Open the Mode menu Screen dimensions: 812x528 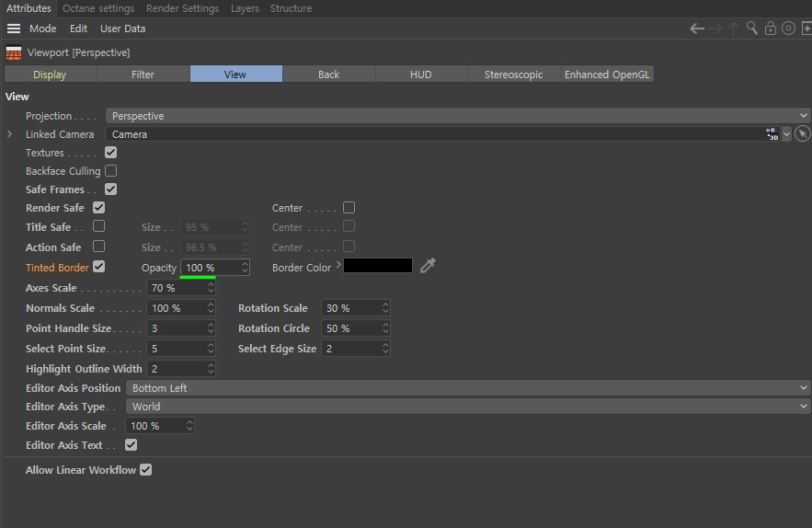click(x=43, y=29)
